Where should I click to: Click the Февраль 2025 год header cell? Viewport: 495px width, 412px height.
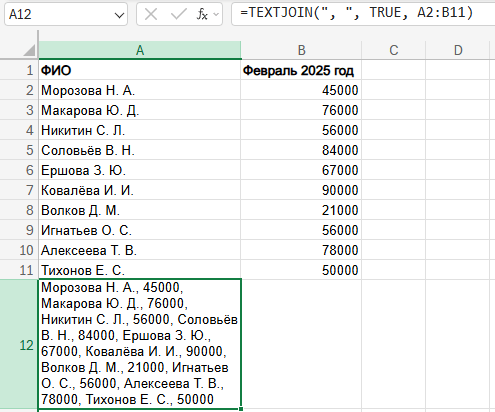point(301,70)
